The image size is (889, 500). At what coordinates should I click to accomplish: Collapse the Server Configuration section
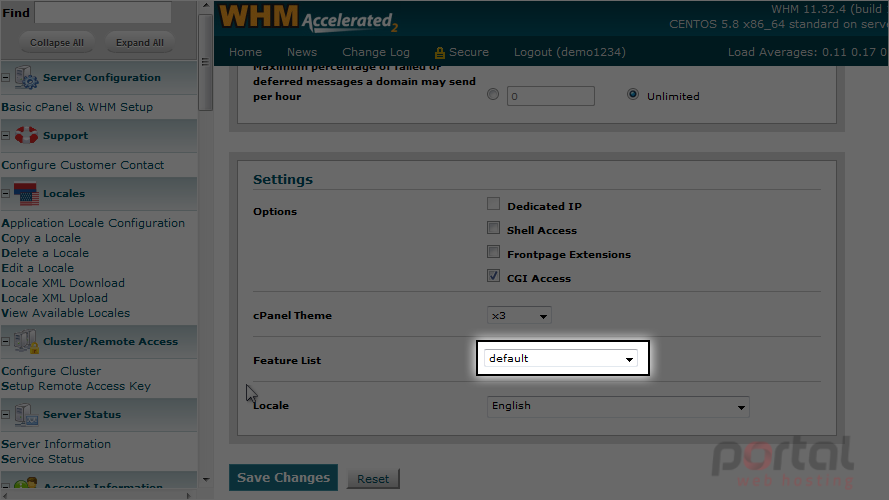click(6, 77)
